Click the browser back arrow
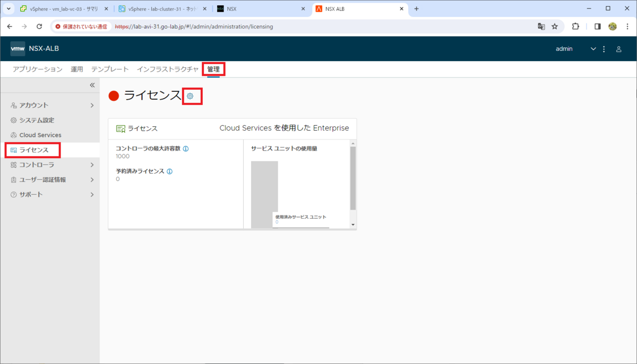The image size is (637, 364). click(10, 26)
